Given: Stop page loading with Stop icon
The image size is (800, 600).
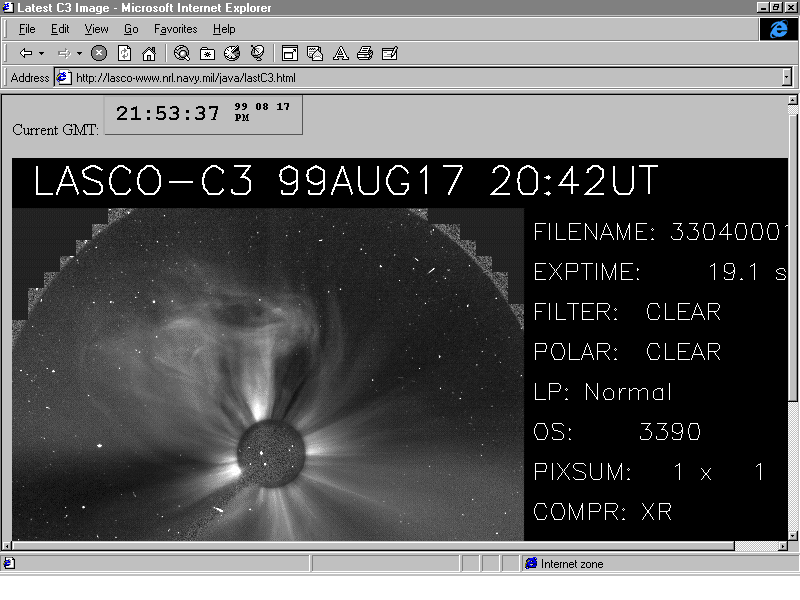Looking at the screenshot, I should (99, 53).
